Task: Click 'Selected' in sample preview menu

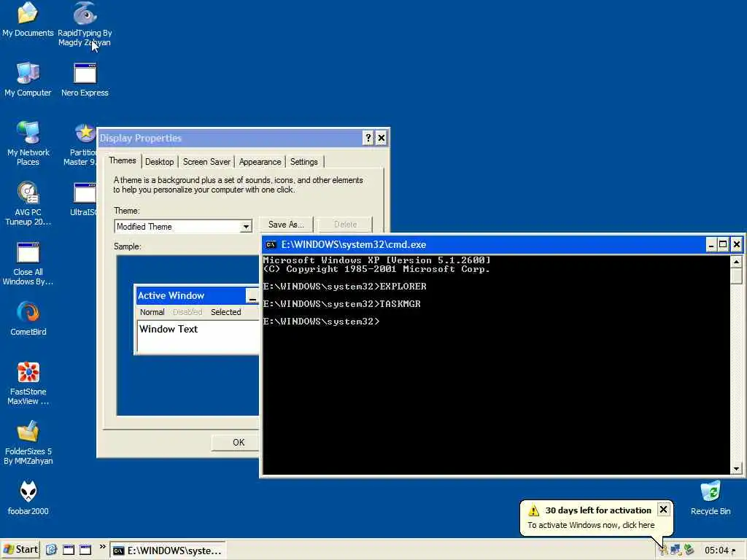Action: [x=226, y=312]
